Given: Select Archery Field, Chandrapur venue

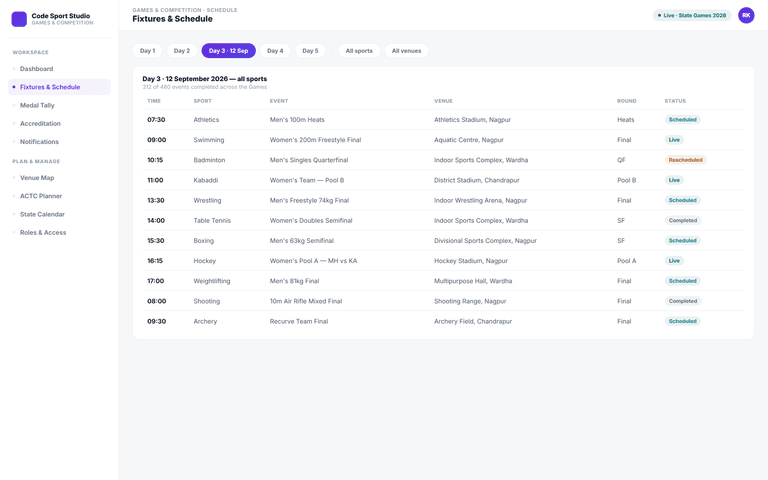Looking at the screenshot, I should coord(473,321).
